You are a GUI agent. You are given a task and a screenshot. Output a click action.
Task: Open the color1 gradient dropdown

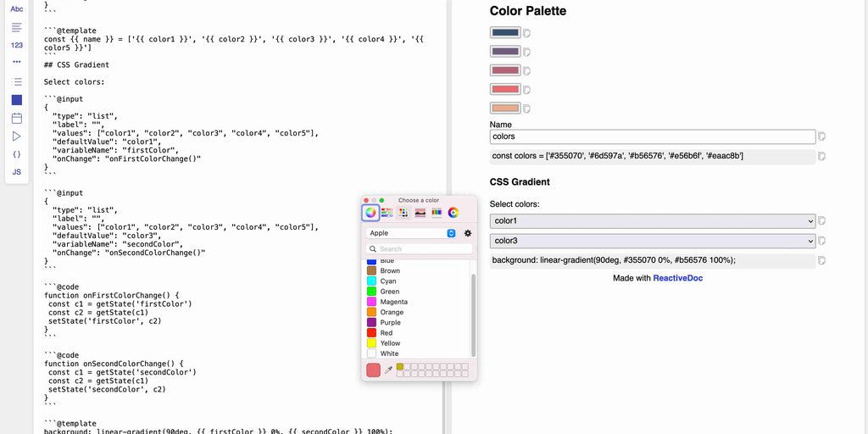pos(653,221)
